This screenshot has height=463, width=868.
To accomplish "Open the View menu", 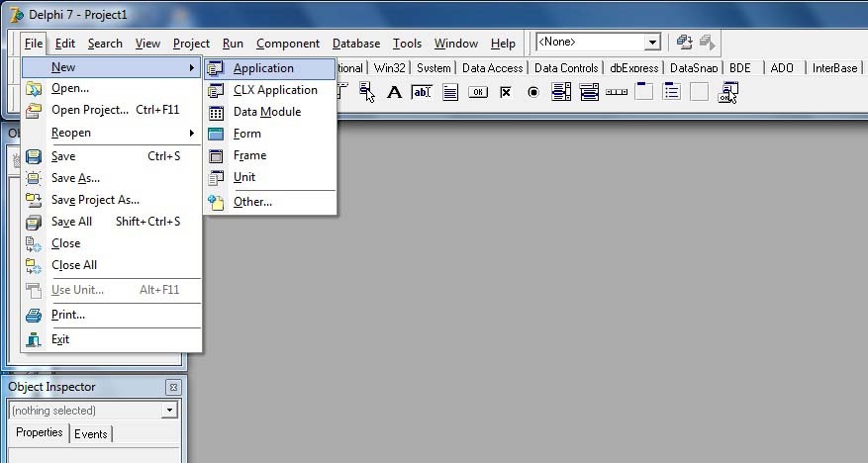I will click(x=147, y=44).
